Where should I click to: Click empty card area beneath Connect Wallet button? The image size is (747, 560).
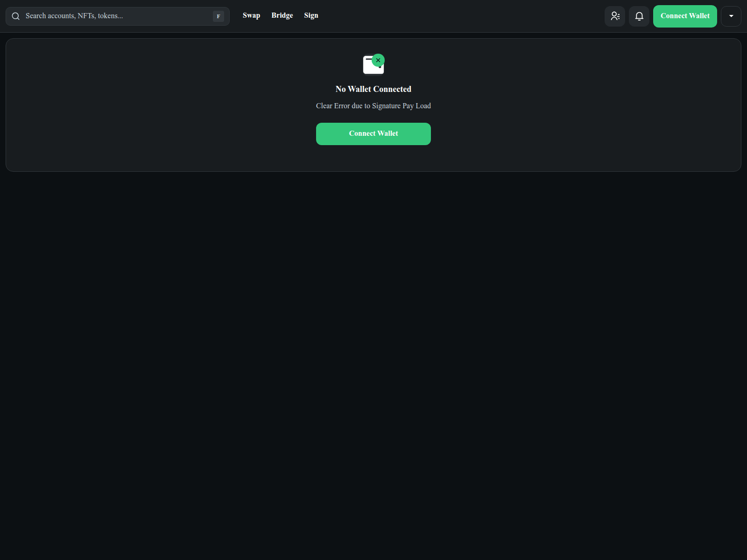(373, 159)
